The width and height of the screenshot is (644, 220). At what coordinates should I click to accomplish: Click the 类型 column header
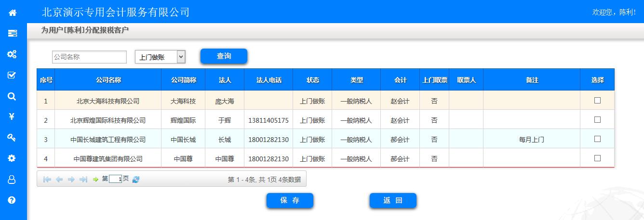(356, 79)
